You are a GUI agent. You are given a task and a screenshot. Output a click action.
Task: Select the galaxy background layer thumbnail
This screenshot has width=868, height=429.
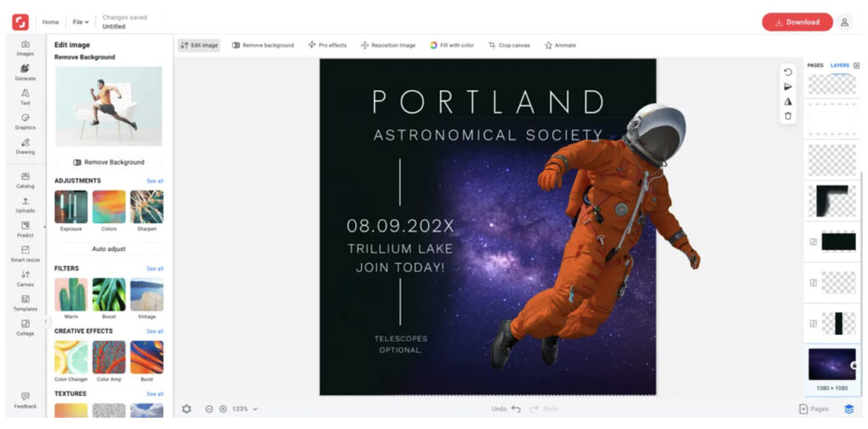831,365
